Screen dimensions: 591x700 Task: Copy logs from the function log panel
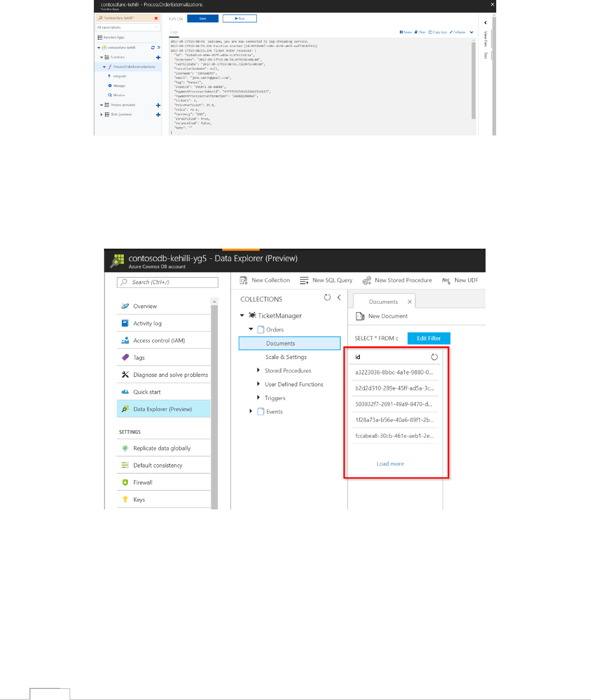(x=438, y=32)
